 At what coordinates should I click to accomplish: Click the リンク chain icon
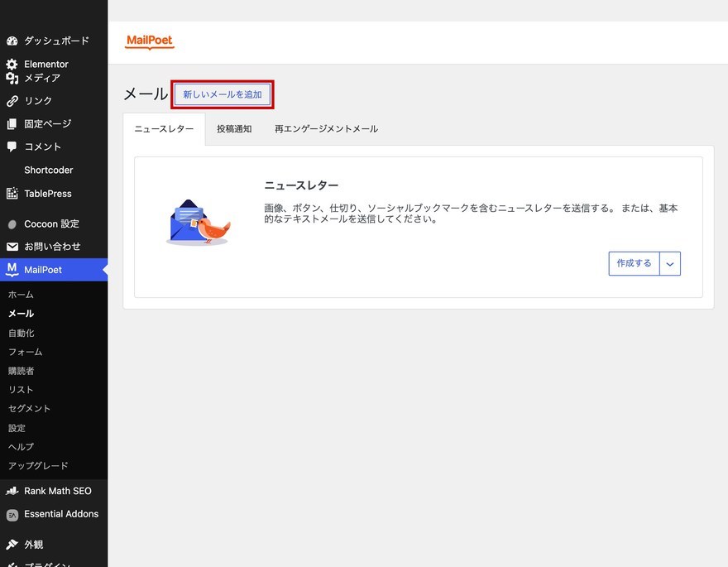click(x=12, y=101)
